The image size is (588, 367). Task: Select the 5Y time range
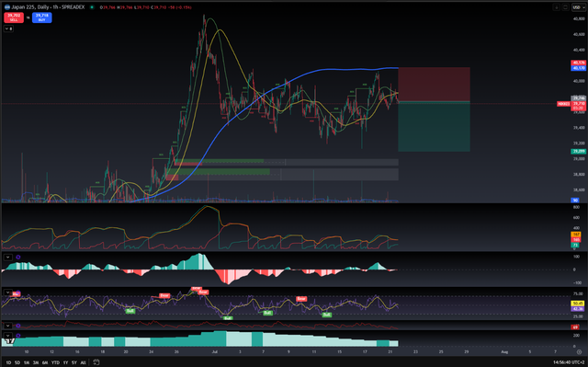74,362
